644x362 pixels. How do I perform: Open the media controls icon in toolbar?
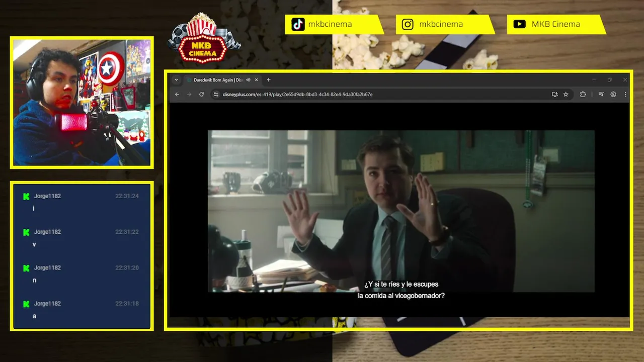point(601,94)
